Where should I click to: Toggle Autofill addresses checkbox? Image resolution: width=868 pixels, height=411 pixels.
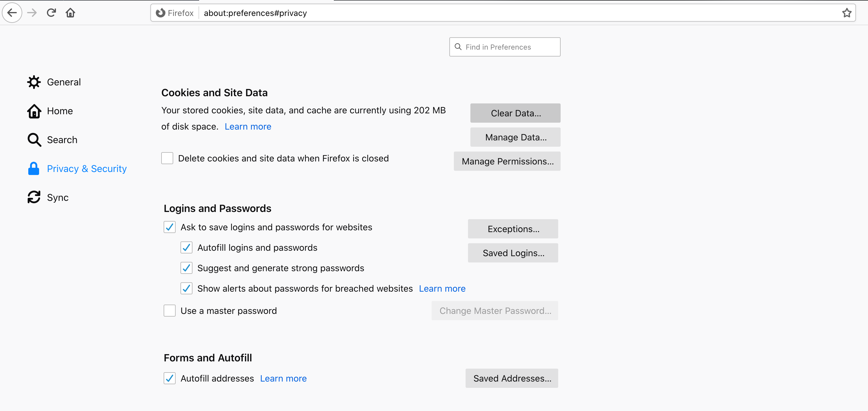(170, 378)
